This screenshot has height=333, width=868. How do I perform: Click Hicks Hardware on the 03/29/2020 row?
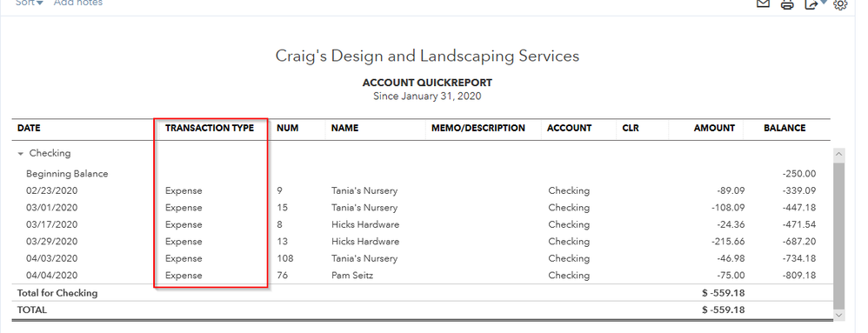point(365,242)
